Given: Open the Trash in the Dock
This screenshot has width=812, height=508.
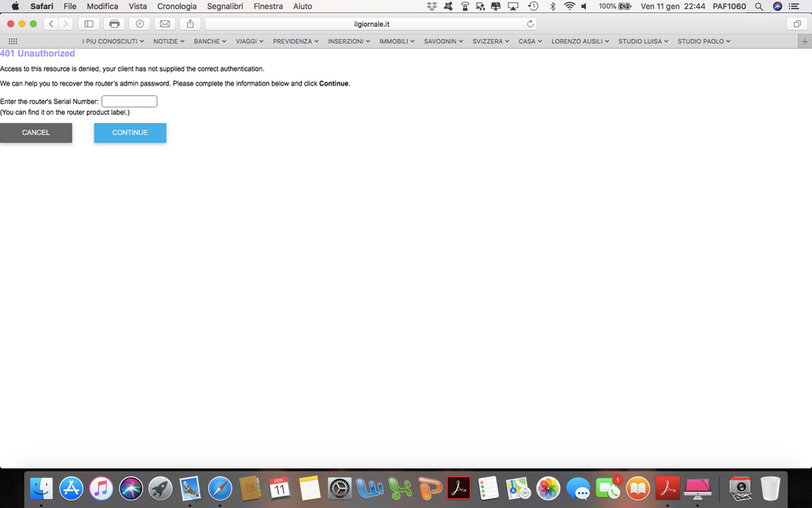Looking at the screenshot, I should pos(770,488).
